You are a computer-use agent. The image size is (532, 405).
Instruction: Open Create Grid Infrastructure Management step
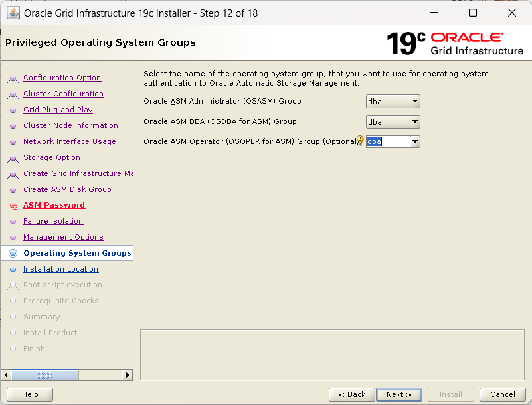(78, 173)
